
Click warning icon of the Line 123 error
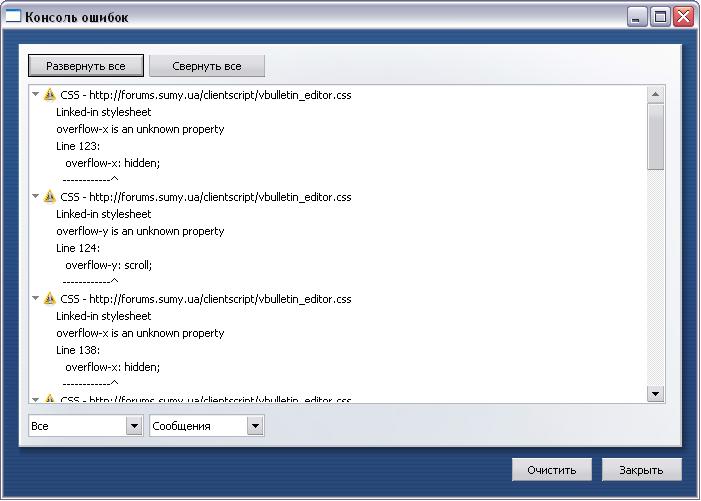[x=49, y=95]
